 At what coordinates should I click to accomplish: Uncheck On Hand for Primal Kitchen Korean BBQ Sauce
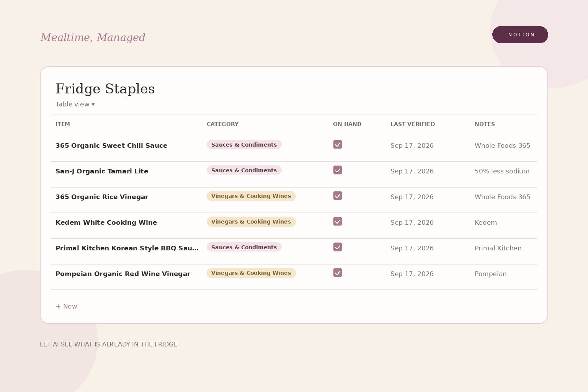338,247
